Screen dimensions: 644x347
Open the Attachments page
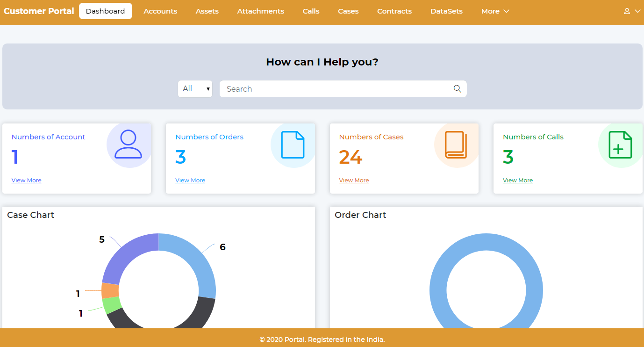coord(260,11)
